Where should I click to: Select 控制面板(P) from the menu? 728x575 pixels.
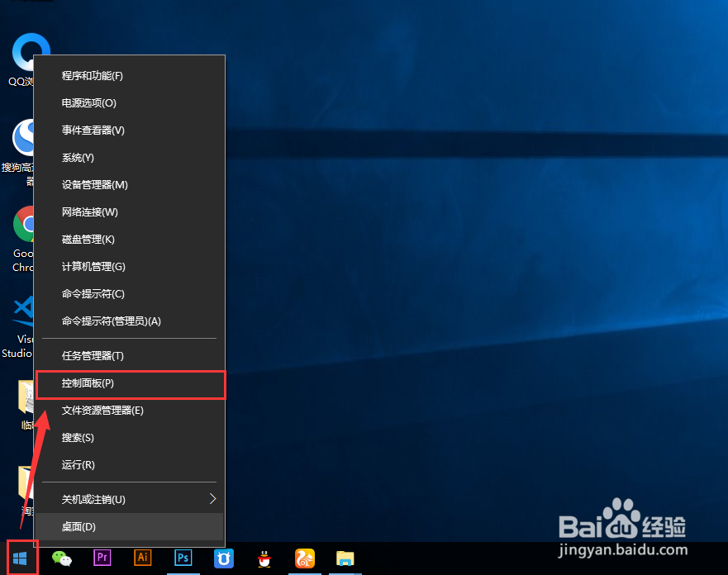pyautogui.click(x=131, y=384)
